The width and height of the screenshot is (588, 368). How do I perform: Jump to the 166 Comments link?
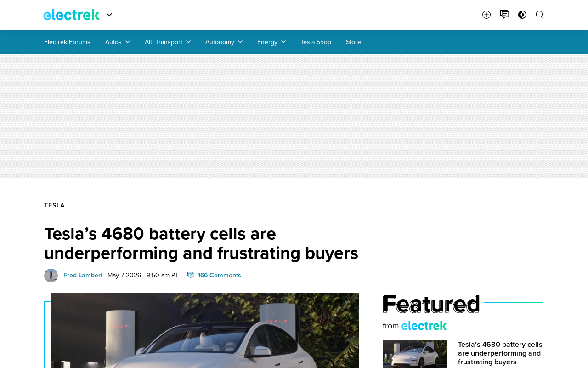220,275
